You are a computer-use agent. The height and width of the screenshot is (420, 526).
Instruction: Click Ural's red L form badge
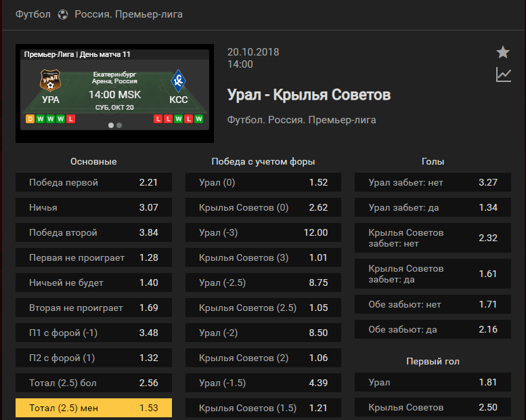click(x=70, y=119)
